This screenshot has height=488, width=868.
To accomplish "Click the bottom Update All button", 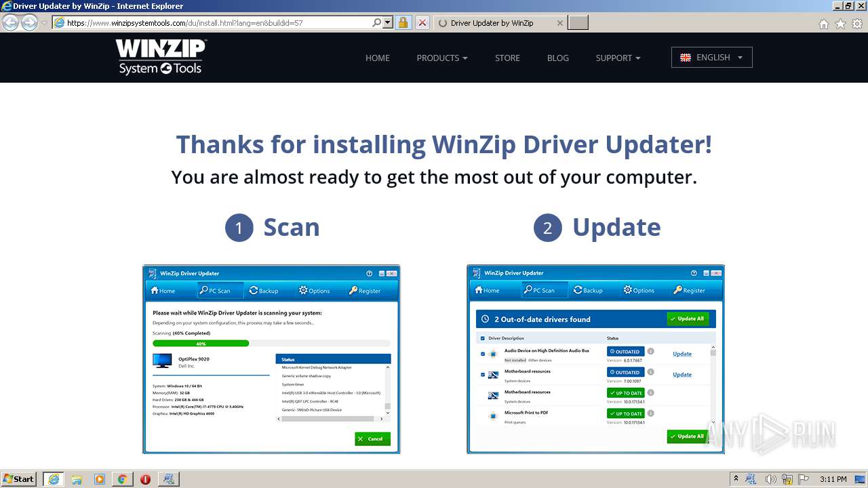I will 688,436.
